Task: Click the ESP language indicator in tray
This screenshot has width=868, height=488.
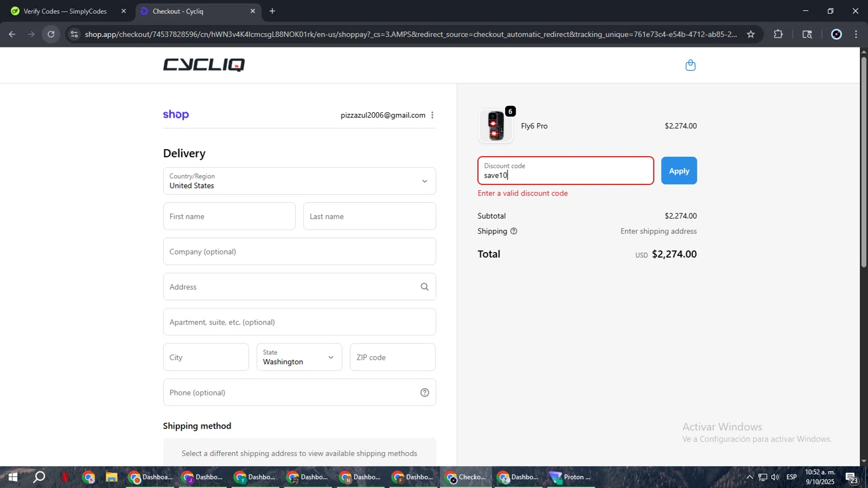Action: (x=792, y=477)
